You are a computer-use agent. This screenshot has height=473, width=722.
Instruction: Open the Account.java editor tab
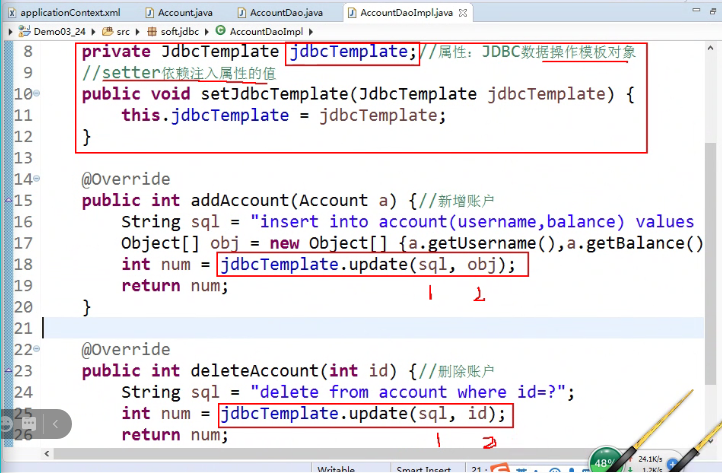pos(179,12)
